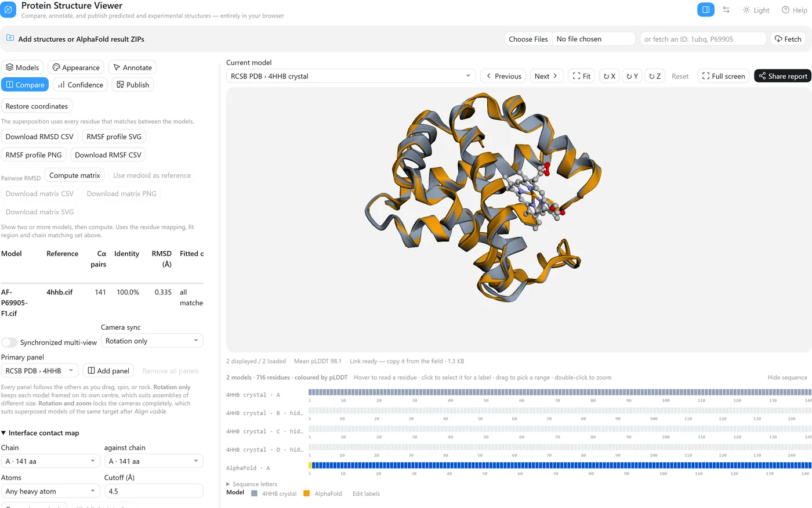The width and height of the screenshot is (812, 508).
Task: Click Choose Files button
Action: (528, 39)
